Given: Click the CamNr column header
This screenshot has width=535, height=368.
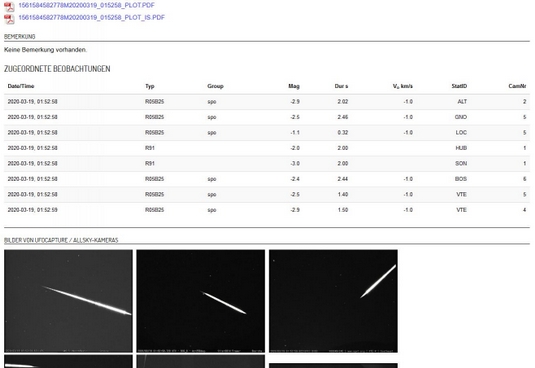Looking at the screenshot, I should [517, 86].
